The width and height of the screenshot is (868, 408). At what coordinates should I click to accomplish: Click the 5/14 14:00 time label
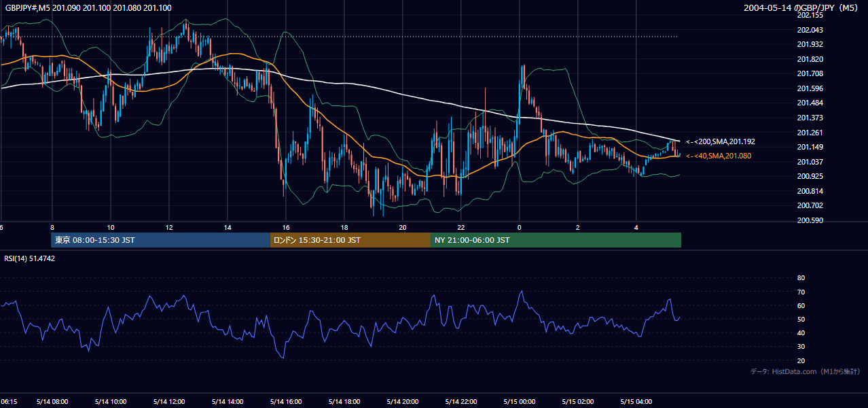click(x=228, y=402)
